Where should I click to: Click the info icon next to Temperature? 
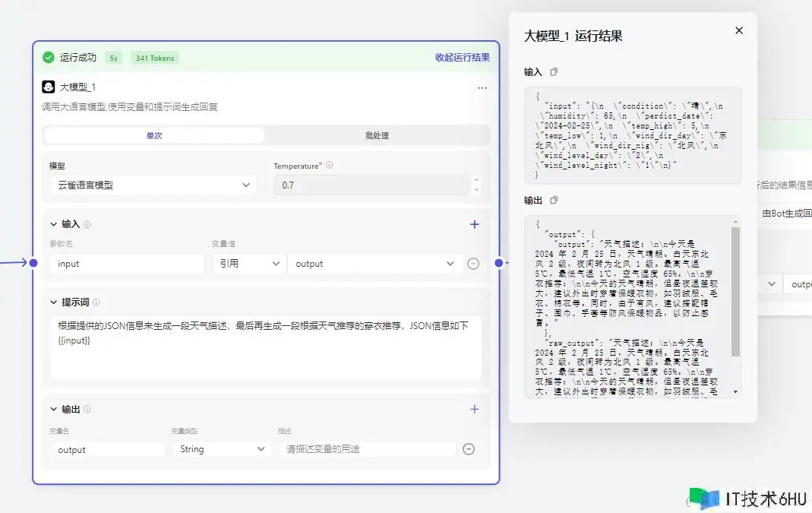point(330,165)
